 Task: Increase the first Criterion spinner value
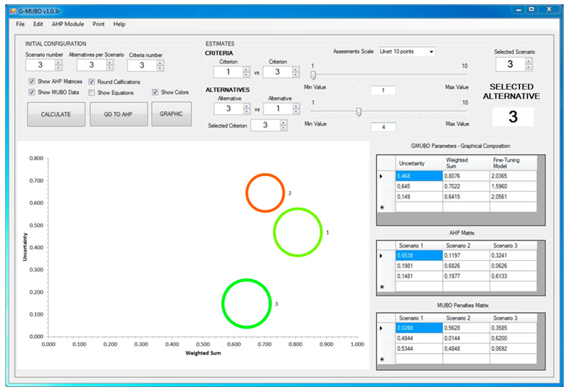click(246, 69)
